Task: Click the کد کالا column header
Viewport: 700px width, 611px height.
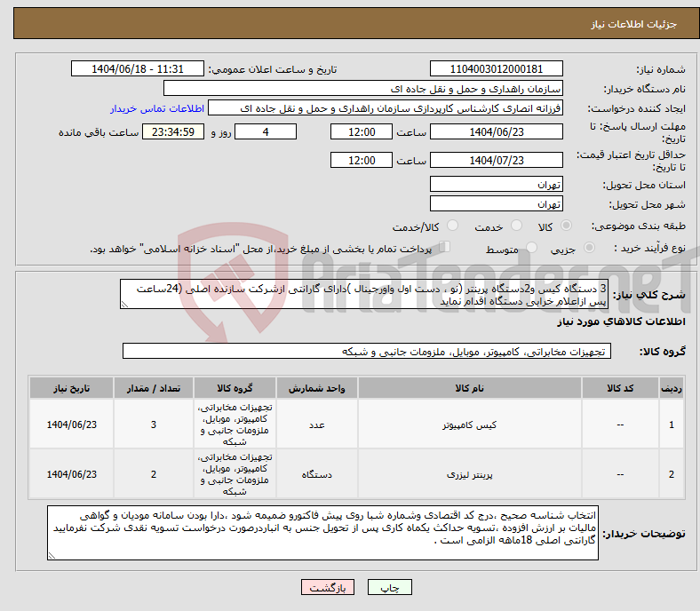Action: click(x=620, y=388)
